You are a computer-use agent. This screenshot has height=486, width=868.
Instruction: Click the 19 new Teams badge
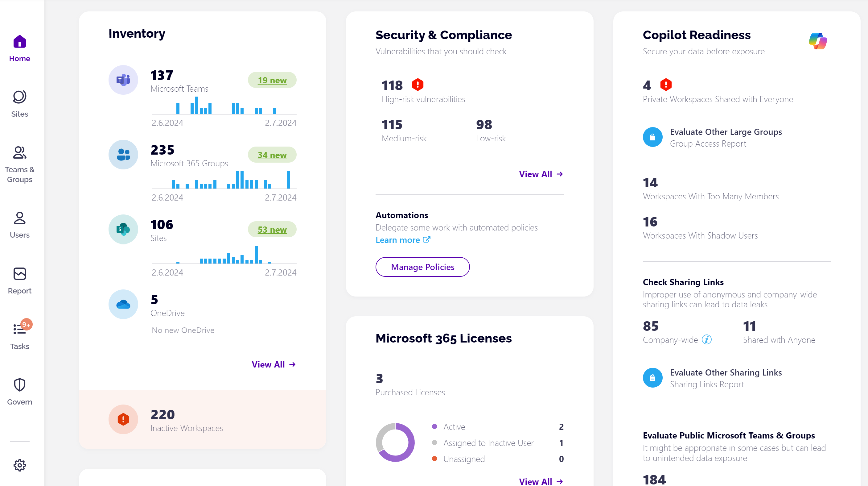272,80
